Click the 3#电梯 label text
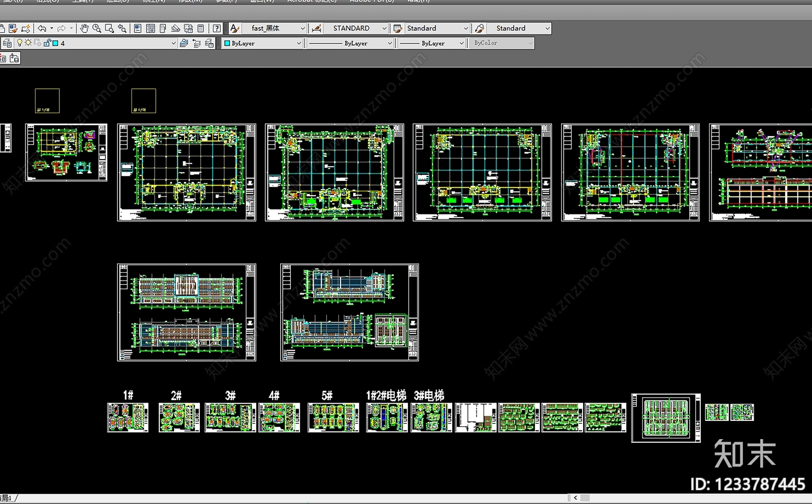Viewport: 812px width, 504px height. (x=429, y=395)
